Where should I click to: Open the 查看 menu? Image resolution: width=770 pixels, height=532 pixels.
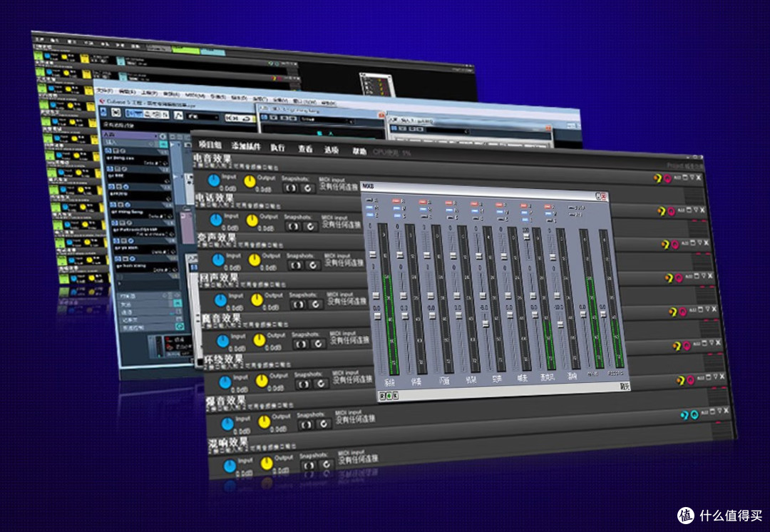(305, 149)
